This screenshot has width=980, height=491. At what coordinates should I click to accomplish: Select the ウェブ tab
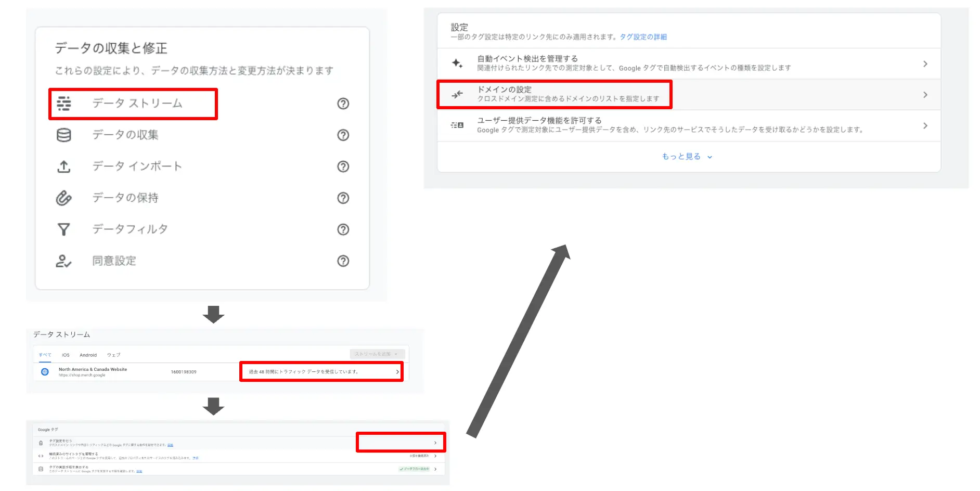[x=113, y=355]
